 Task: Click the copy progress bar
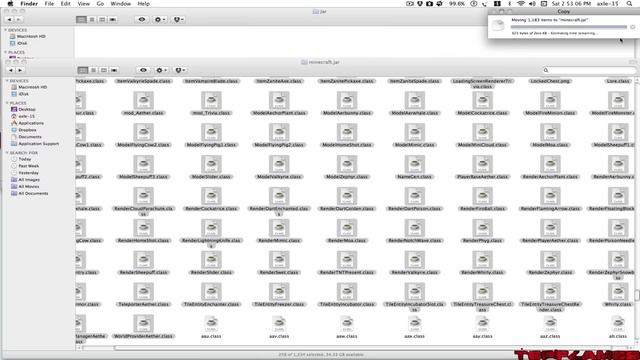[569, 27]
